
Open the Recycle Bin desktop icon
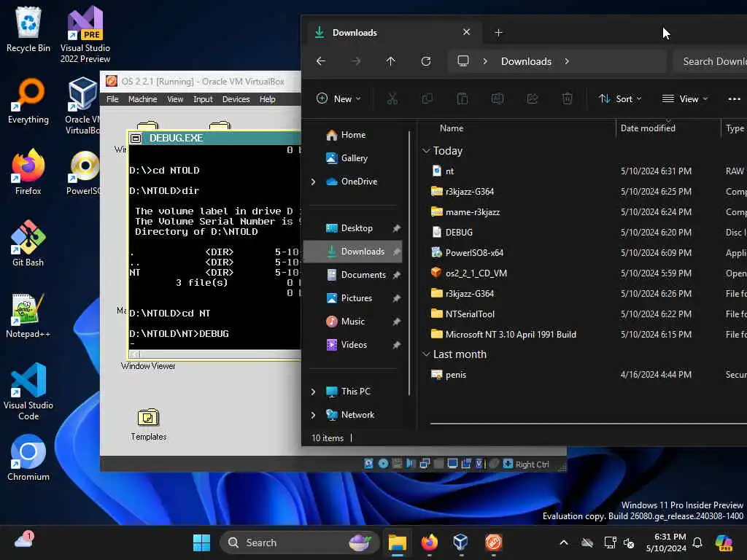(x=28, y=29)
